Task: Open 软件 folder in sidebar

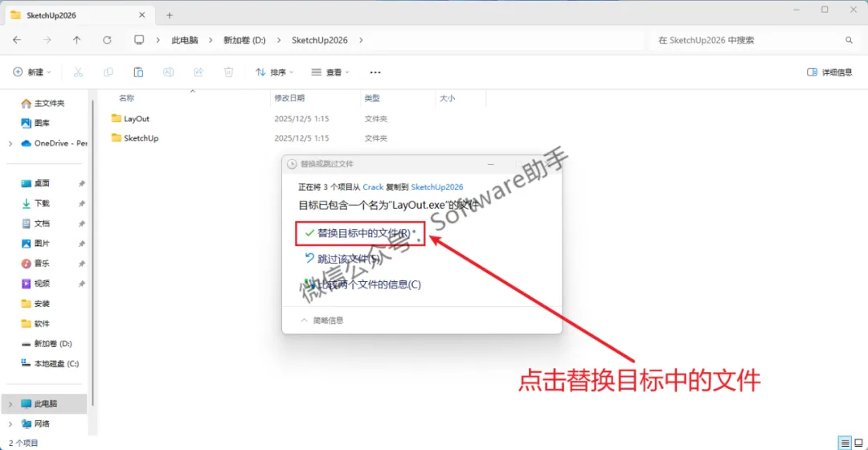Action: click(35, 323)
